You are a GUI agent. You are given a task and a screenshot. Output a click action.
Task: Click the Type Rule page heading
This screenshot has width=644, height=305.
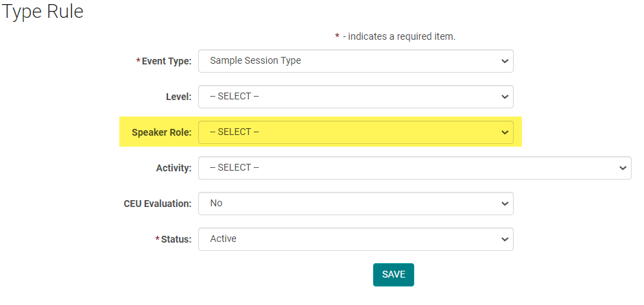(44, 12)
